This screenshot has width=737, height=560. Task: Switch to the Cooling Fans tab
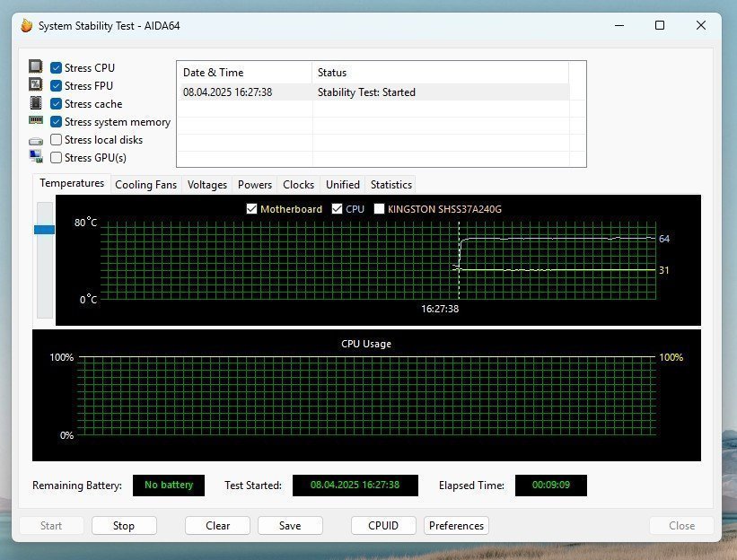145,185
